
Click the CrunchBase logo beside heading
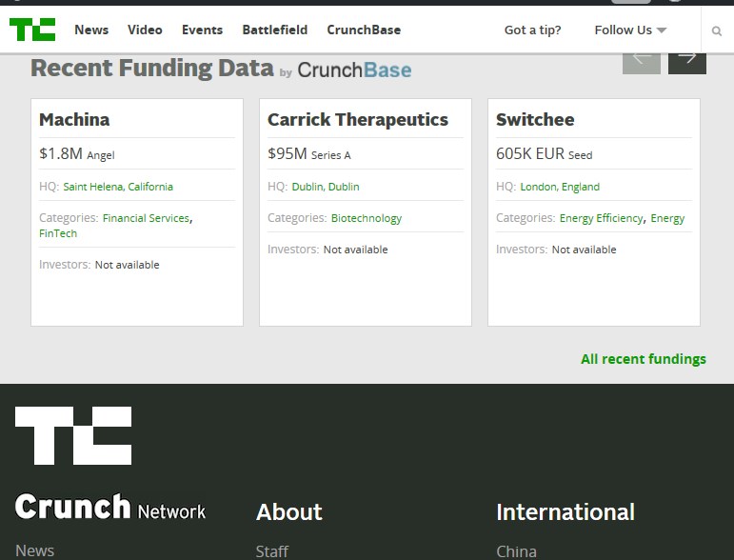click(x=354, y=70)
